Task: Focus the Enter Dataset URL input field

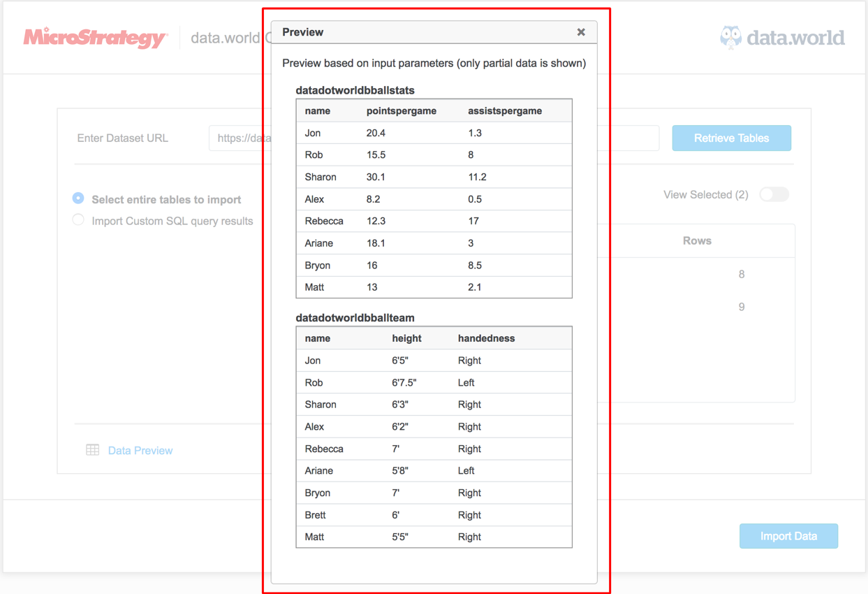Action: point(239,138)
